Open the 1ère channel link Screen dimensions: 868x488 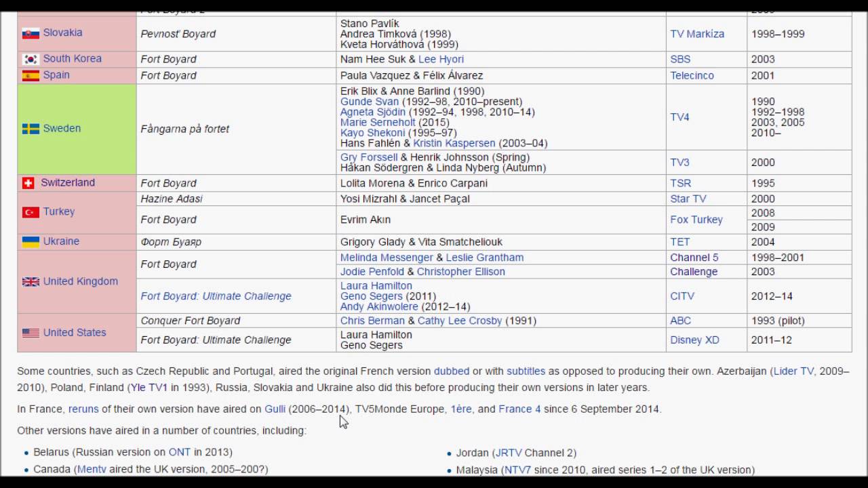click(x=461, y=409)
